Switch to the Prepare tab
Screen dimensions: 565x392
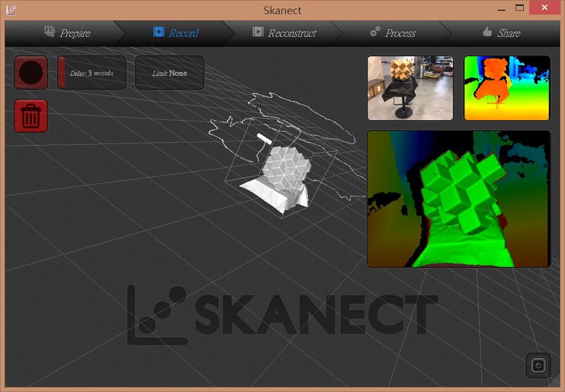coord(67,33)
